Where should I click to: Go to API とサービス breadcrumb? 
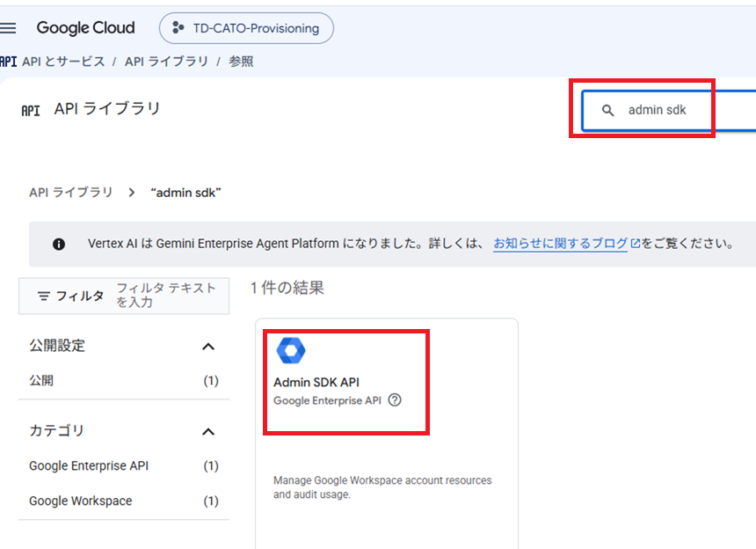click(x=63, y=62)
